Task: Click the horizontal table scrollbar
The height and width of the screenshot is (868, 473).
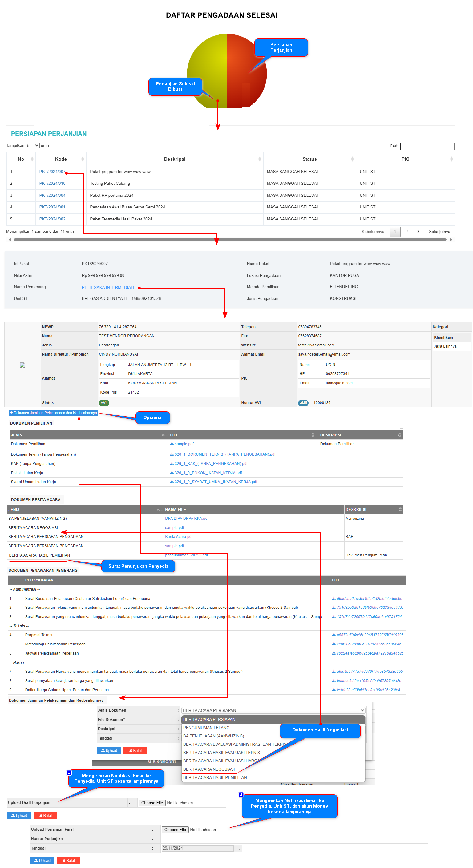Action: pos(230,240)
